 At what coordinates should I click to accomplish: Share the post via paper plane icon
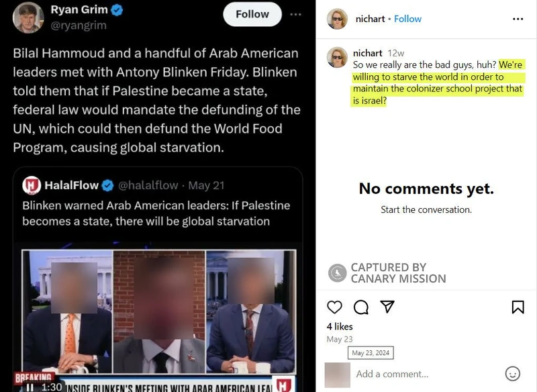pyautogui.click(x=387, y=307)
